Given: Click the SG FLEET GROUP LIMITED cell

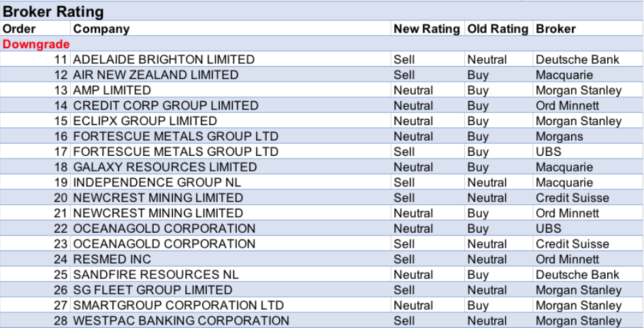Looking at the screenshot, I should [x=152, y=290].
